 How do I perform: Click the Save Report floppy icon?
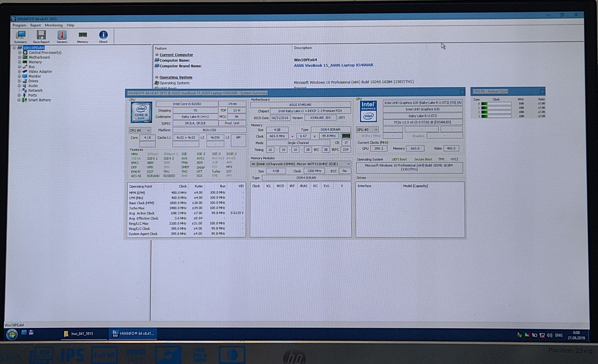pyautogui.click(x=41, y=37)
